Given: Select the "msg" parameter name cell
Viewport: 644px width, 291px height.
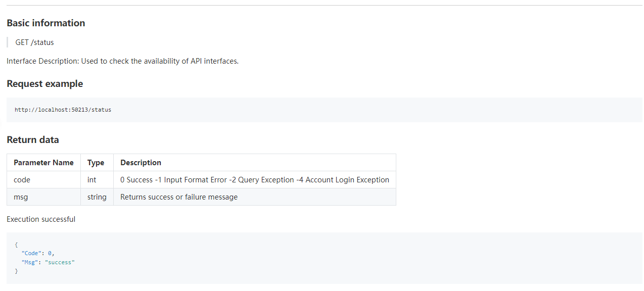Looking at the screenshot, I should [x=21, y=197].
